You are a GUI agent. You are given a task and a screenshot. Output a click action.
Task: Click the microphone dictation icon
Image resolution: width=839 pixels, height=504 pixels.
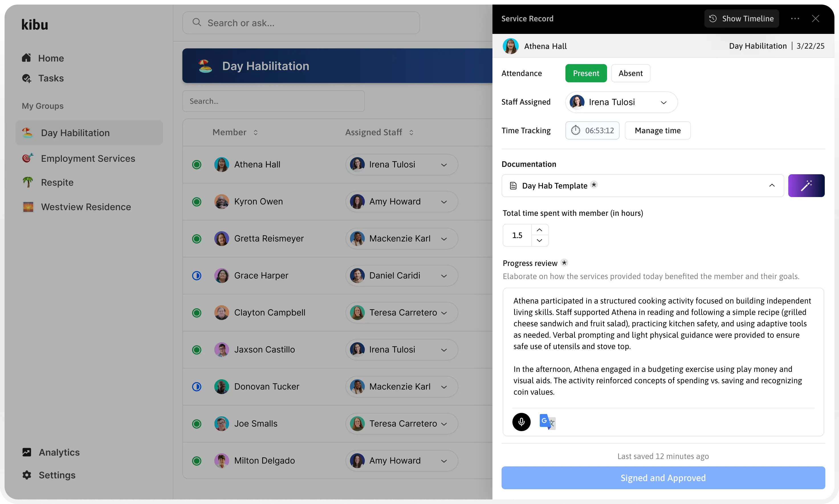[x=521, y=422]
